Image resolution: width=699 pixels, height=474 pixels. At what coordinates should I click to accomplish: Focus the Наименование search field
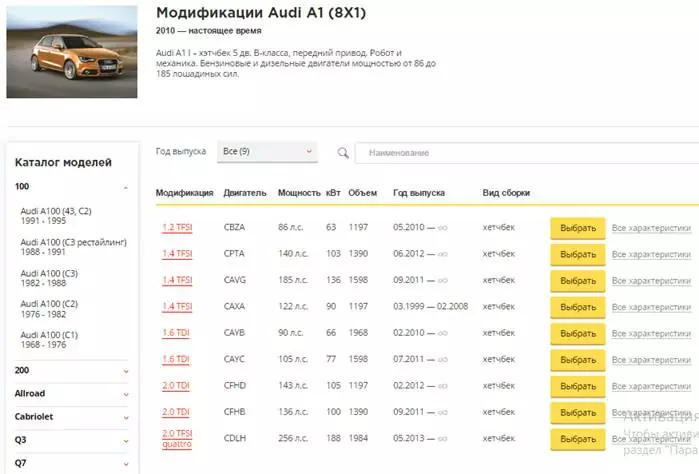[527, 153]
